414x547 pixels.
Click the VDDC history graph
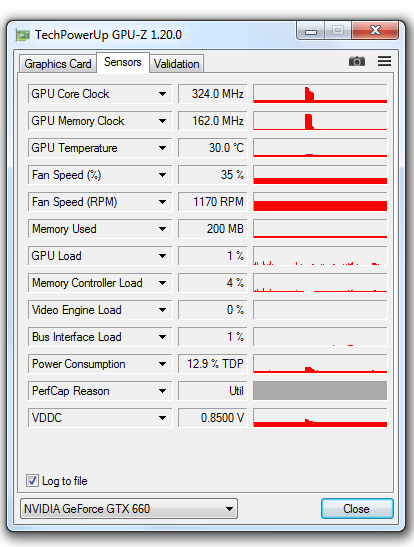[320, 418]
